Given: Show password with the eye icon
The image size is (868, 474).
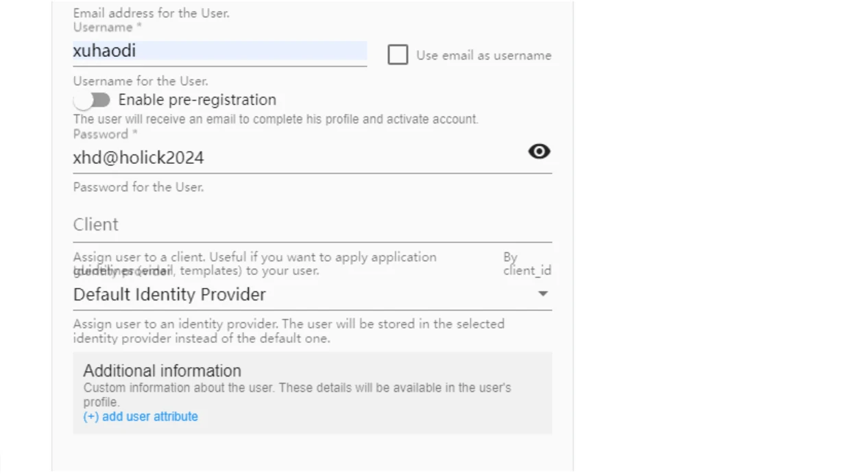Looking at the screenshot, I should tap(539, 152).
